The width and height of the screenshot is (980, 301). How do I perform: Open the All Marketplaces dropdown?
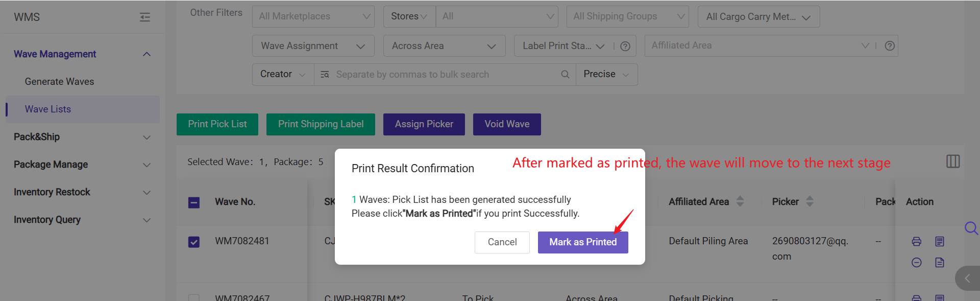(313, 16)
